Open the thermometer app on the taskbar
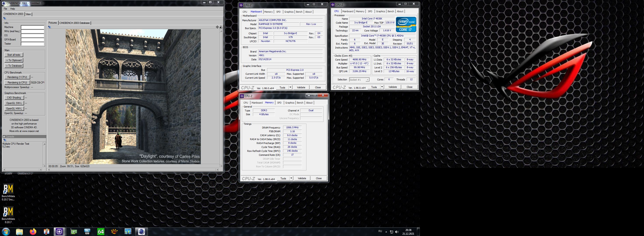The height and width of the screenshot is (236, 644). [x=46, y=231]
